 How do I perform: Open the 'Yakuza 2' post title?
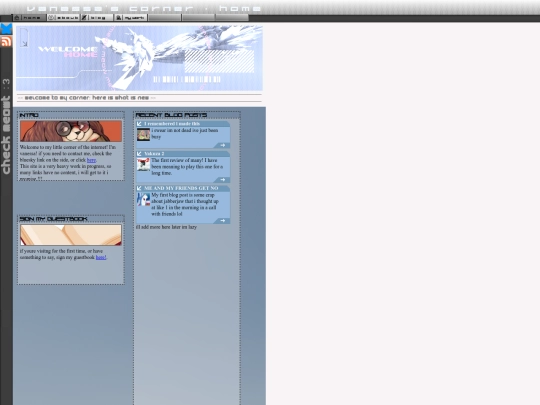(154, 154)
